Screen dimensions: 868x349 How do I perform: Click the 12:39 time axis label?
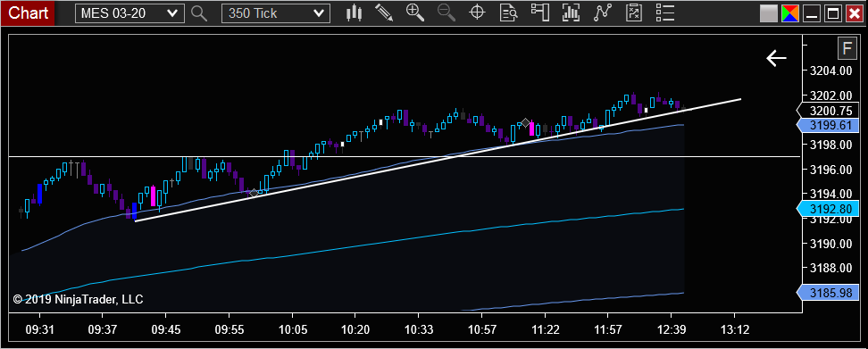pos(671,330)
